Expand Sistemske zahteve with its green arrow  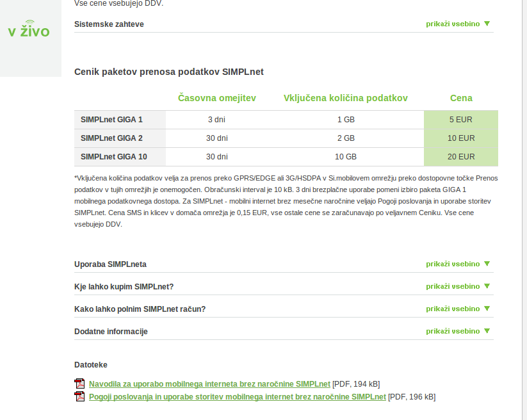[x=487, y=24]
